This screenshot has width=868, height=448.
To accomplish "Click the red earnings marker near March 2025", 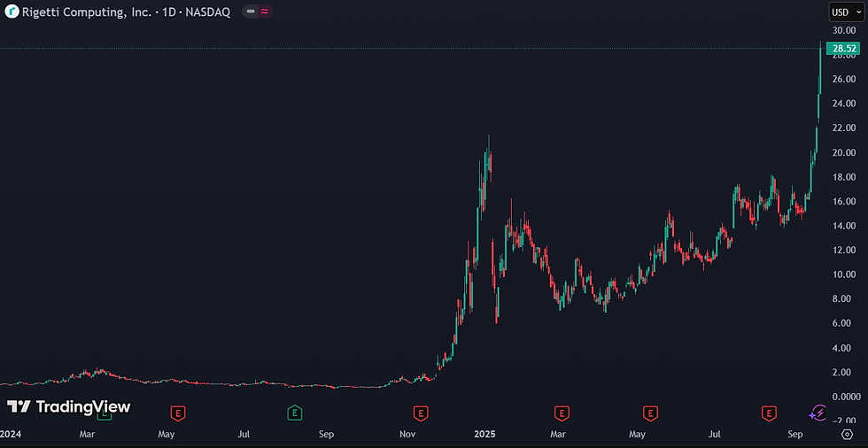I will [562, 413].
